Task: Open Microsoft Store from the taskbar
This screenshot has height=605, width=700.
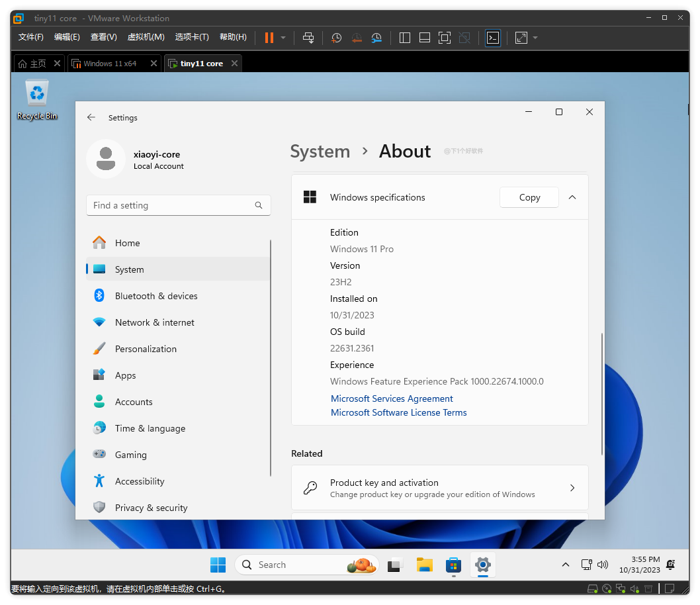Action: [x=453, y=565]
